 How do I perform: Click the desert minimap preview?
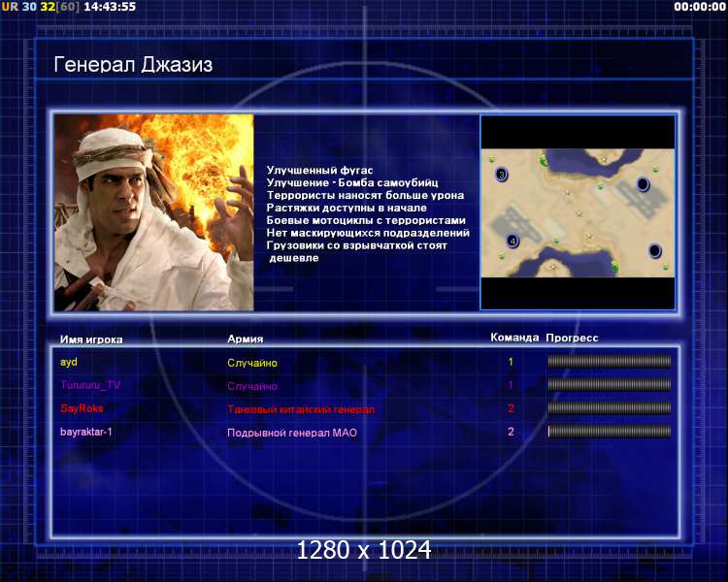coord(578,213)
